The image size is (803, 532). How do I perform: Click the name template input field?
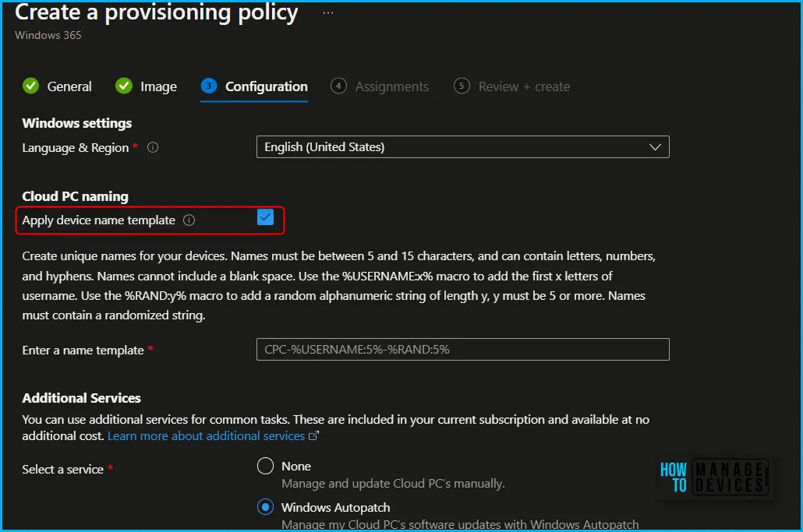[x=462, y=350]
